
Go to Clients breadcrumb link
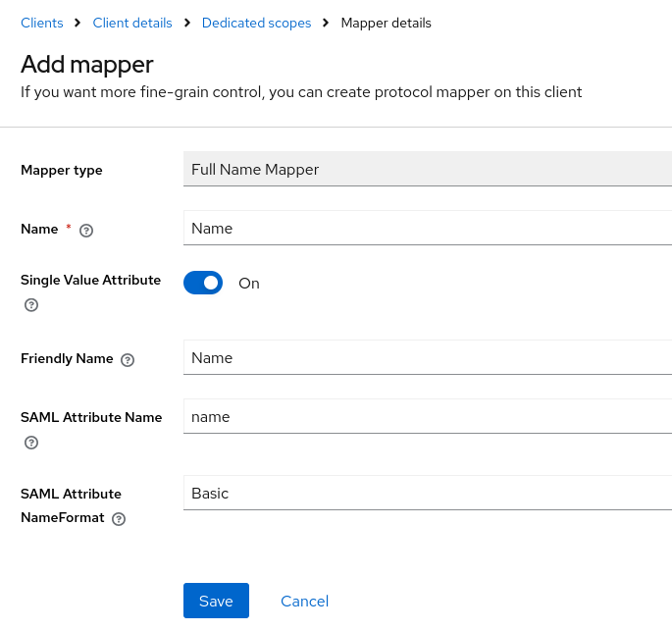pyautogui.click(x=42, y=23)
